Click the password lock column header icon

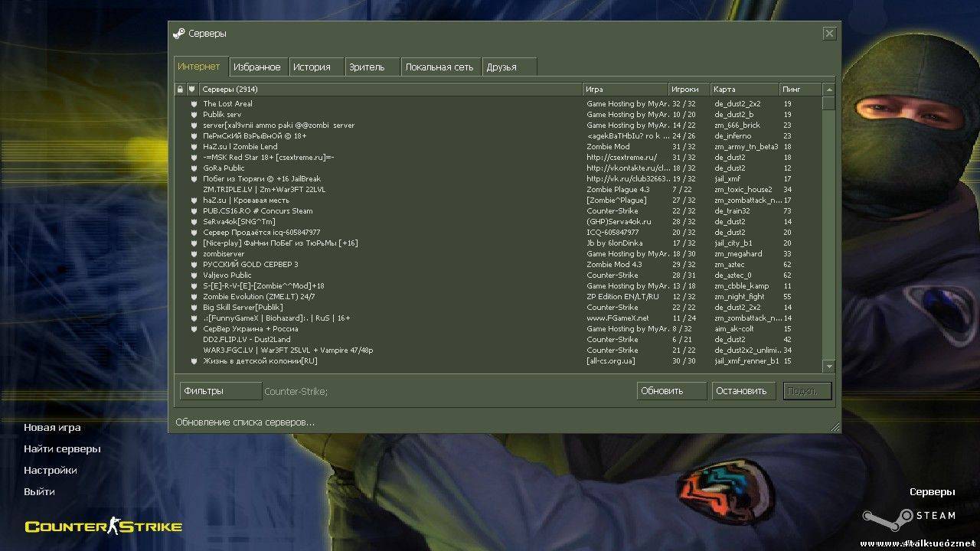click(x=180, y=90)
